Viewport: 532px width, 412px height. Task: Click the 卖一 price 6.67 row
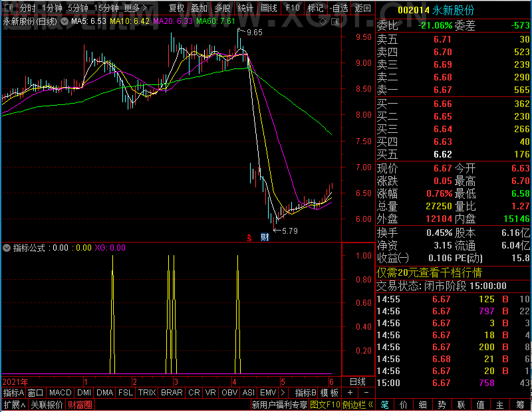pyautogui.click(x=454, y=90)
